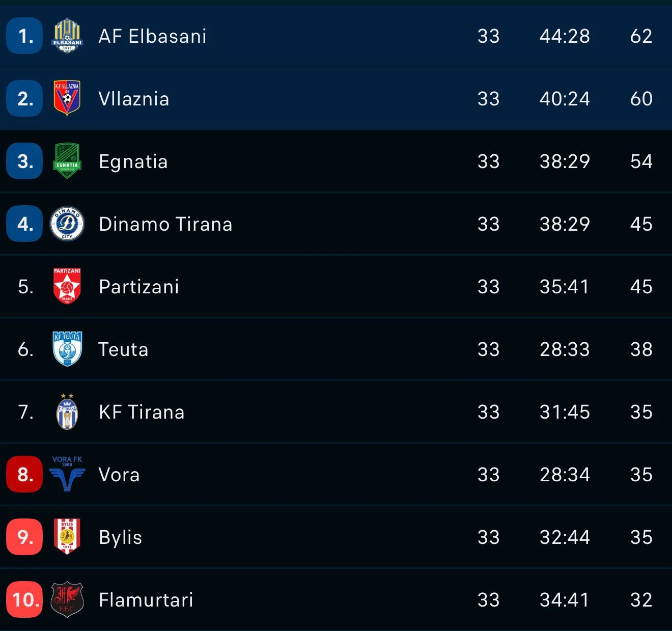The height and width of the screenshot is (631, 672).
Task: Open the Vllaznia team page link
Action: [x=133, y=99]
